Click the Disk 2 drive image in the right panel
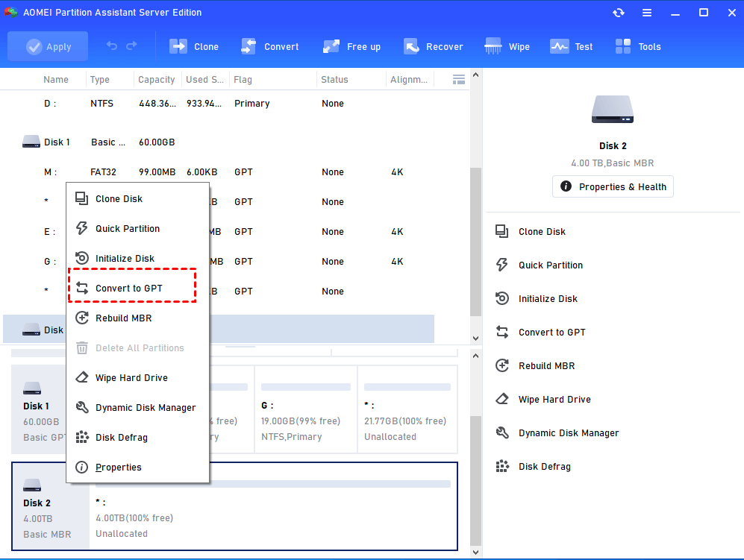744x560 pixels. [613, 110]
